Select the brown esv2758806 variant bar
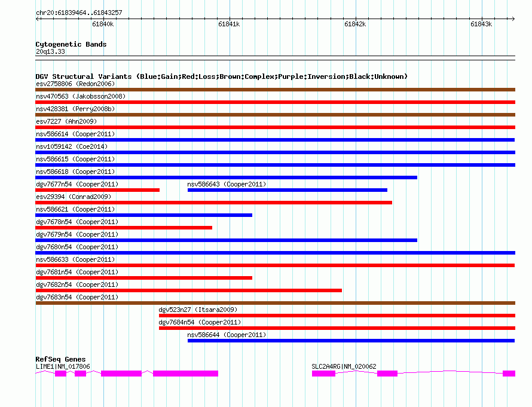Viewport: 532px width, 407px height. [275, 90]
